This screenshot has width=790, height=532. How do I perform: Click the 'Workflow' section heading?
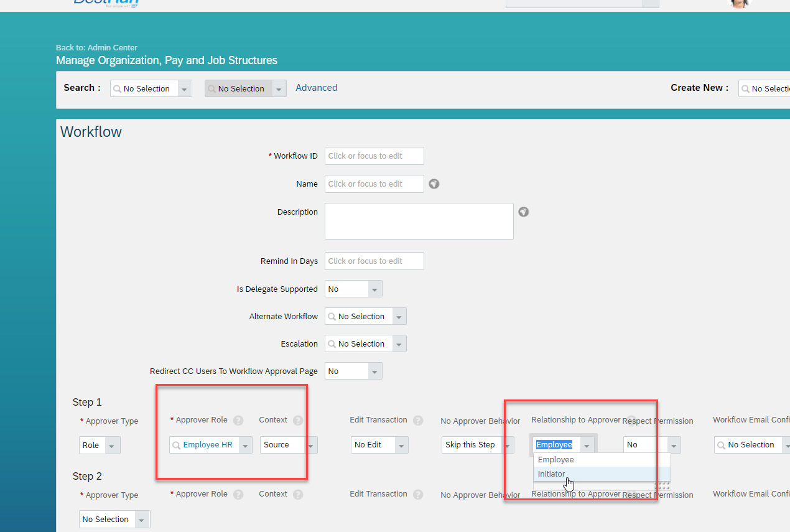point(91,132)
